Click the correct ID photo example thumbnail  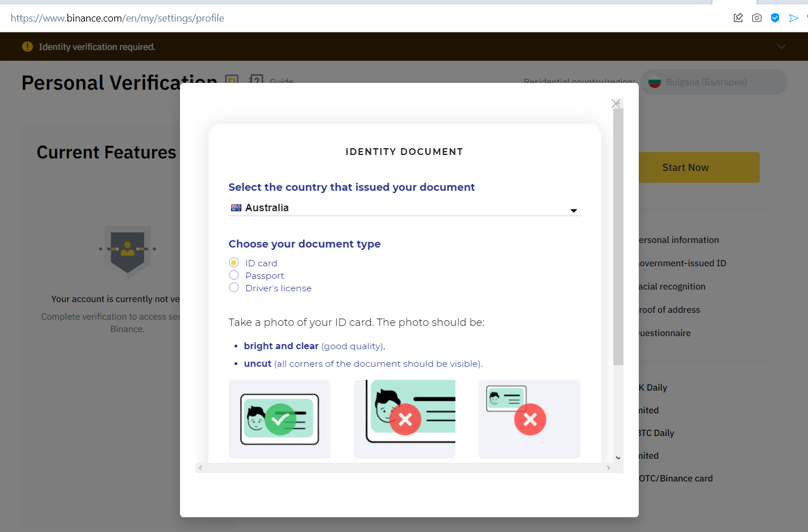click(279, 419)
